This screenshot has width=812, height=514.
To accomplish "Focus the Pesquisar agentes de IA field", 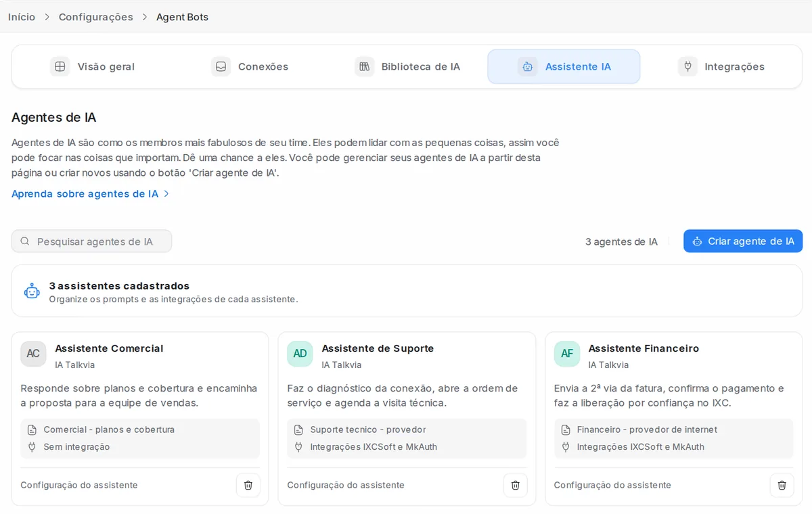I will (x=91, y=241).
